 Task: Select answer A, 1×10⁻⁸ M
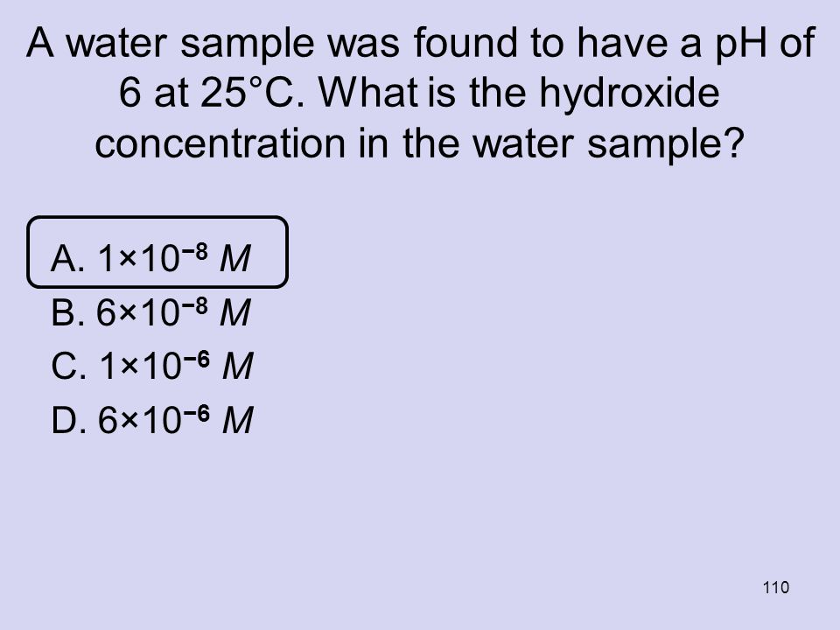point(157,252)
